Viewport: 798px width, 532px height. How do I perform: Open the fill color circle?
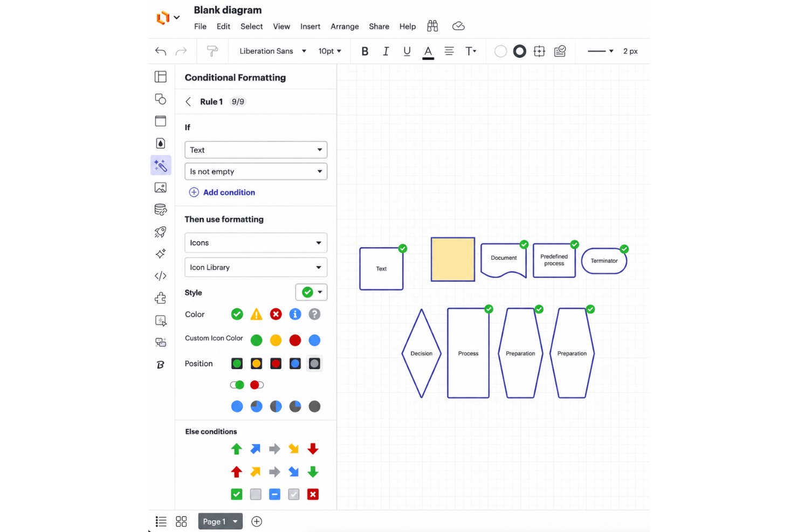point(501,51)
